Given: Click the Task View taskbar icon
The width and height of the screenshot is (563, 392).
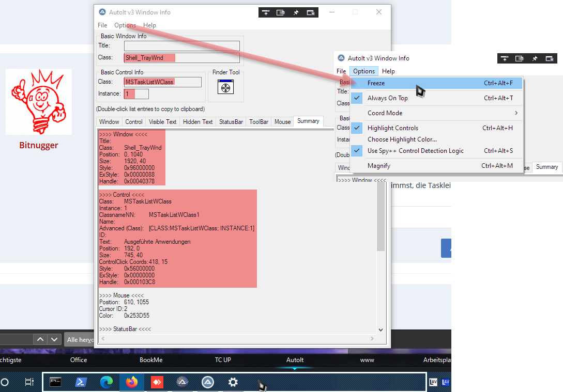Looking at the screenshot, I should pyautogui.click(x=29, y=382).
